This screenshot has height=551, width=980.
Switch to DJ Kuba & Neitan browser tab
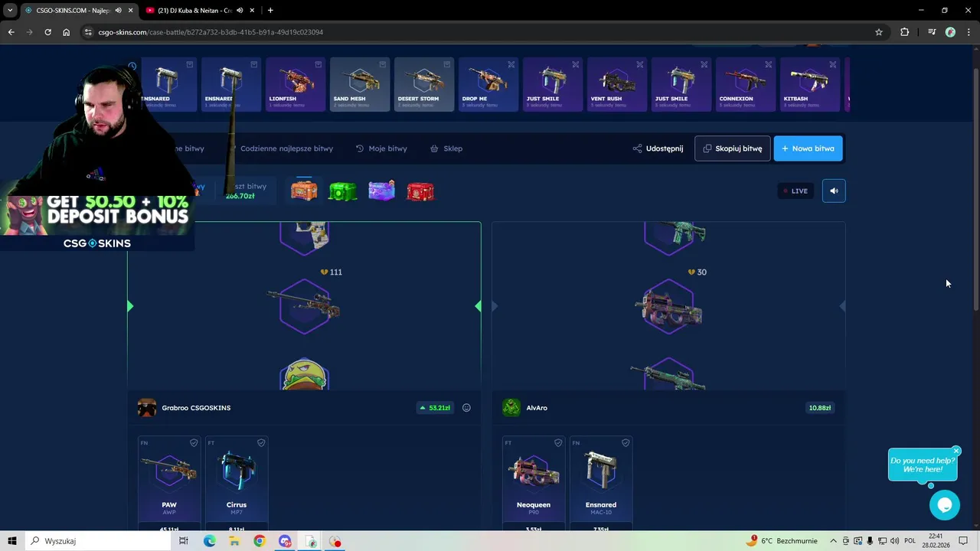[194, 11]
